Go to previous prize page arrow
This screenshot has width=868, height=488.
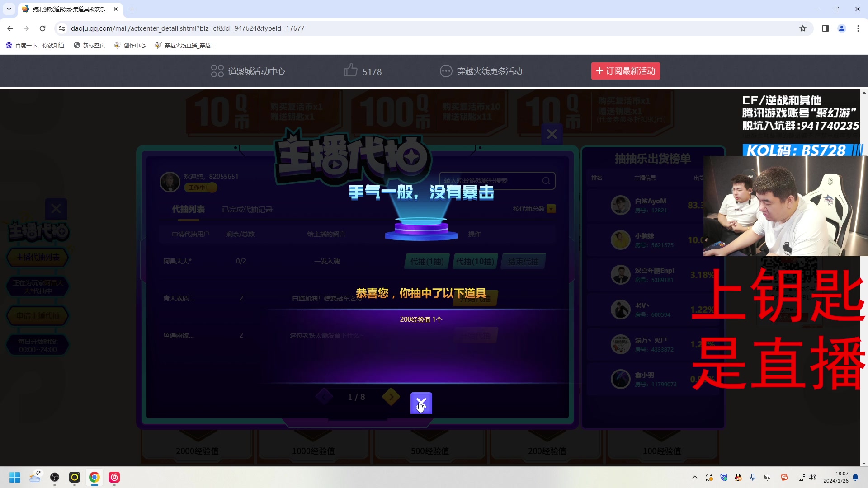324,397
